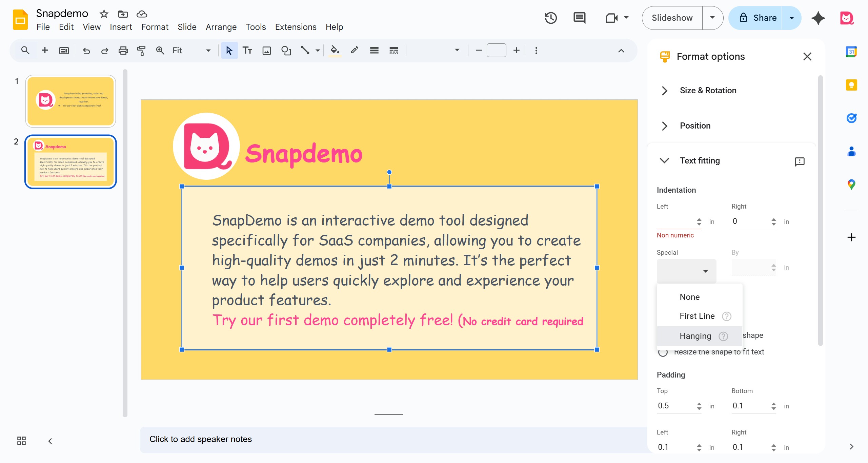Open the Slideshow options arrow
868x463 pixels.
pyautogui.click(x=712, y=18)
